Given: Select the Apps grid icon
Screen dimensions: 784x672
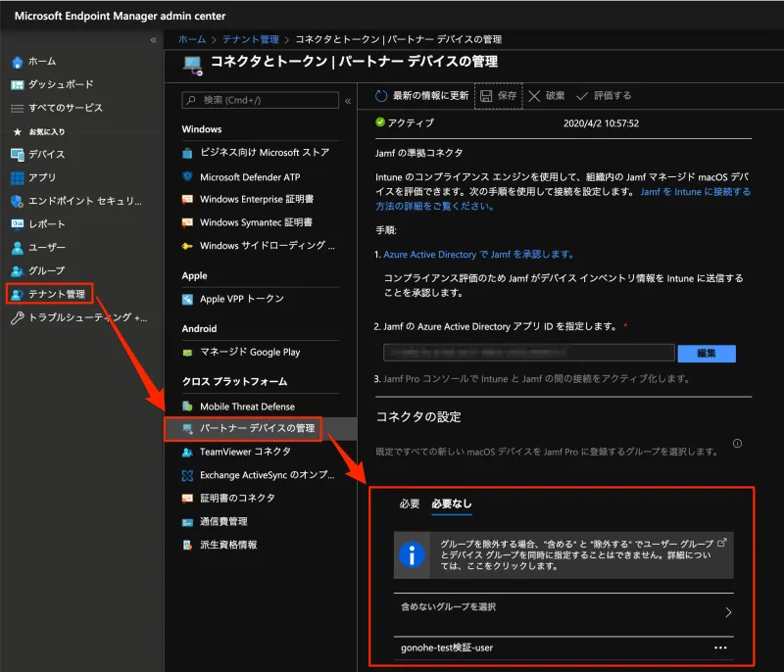Looking at the screenshot, I should 17,178.
